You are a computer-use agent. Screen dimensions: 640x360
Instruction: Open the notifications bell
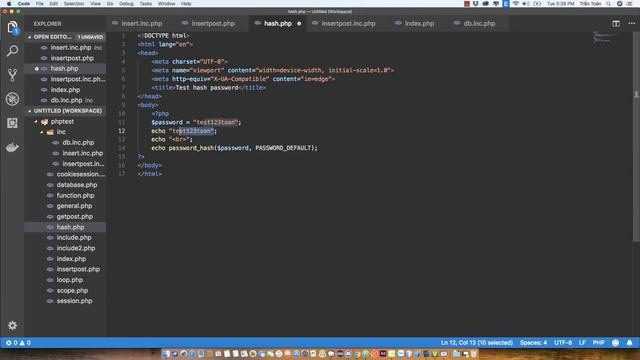coord(629,343)
